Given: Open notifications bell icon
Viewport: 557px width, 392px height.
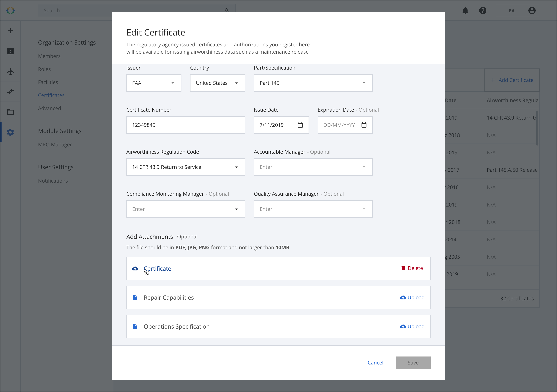Looking at the screenshot, I should tap(465, 11).
